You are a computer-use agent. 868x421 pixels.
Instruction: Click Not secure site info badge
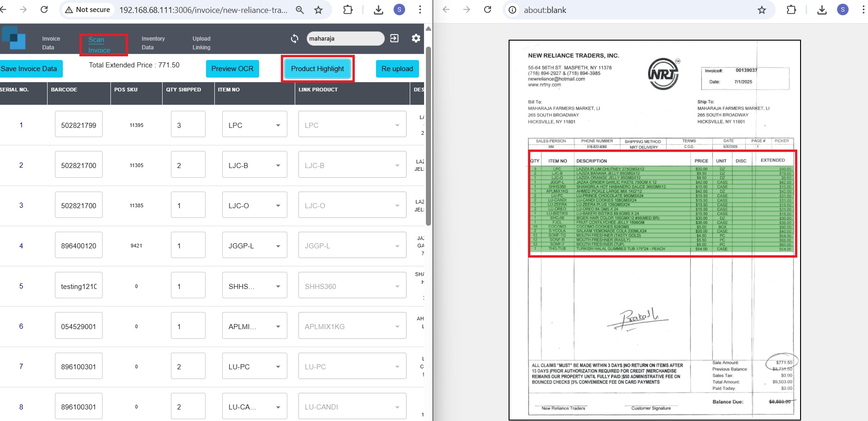88,10
